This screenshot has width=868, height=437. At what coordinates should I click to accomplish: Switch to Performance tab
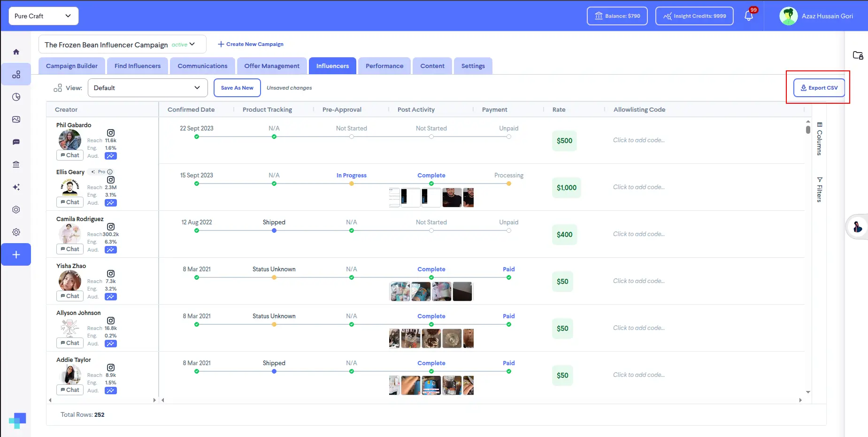click(384, 66)
